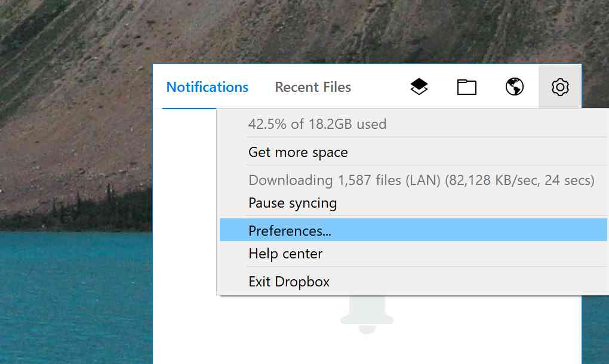Click the Pause syncing menu row
Viewport: 609px width, 364px height.
293,202
